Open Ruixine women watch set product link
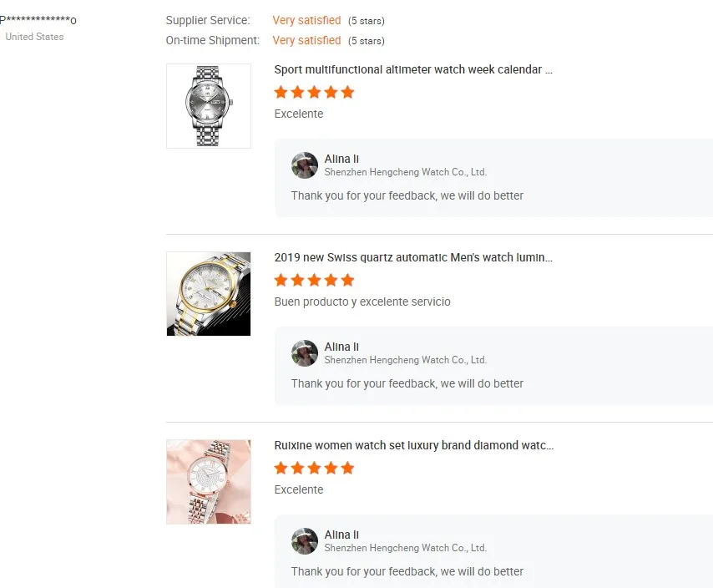This screenshot has width=713, height=588. 413,445
